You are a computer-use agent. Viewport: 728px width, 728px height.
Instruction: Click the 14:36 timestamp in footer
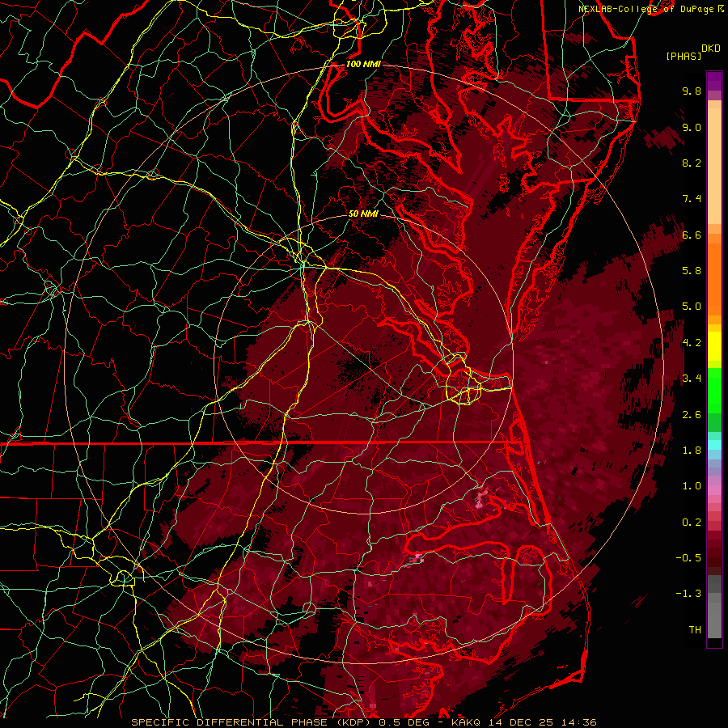tap(580, 722)
